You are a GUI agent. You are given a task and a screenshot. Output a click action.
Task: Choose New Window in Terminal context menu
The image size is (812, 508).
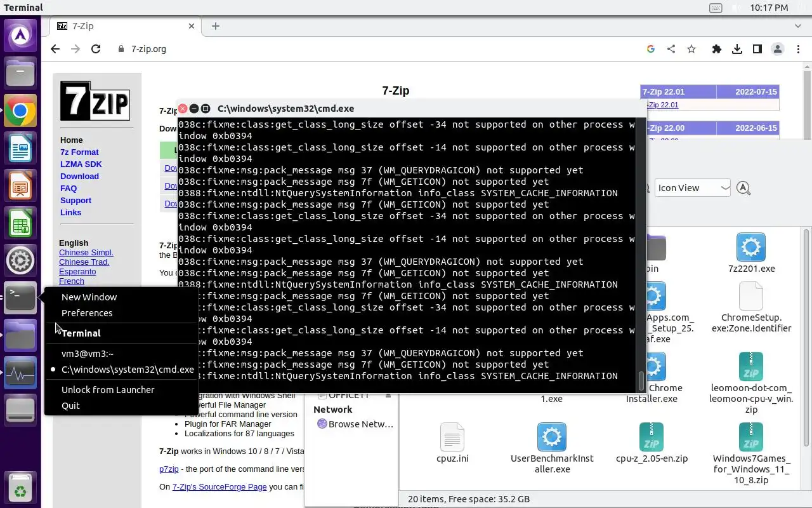tap(89, 297)
